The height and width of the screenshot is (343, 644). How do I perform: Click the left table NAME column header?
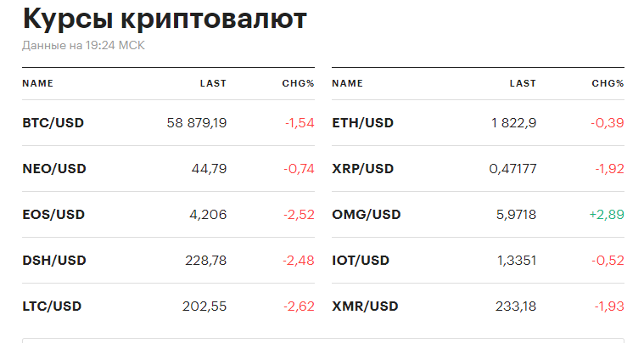(x=37, y=84)
